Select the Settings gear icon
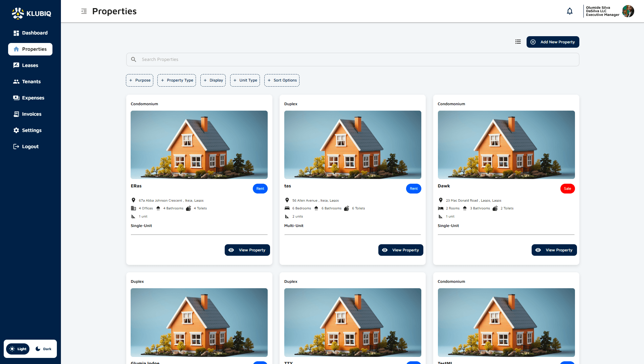 16,130
